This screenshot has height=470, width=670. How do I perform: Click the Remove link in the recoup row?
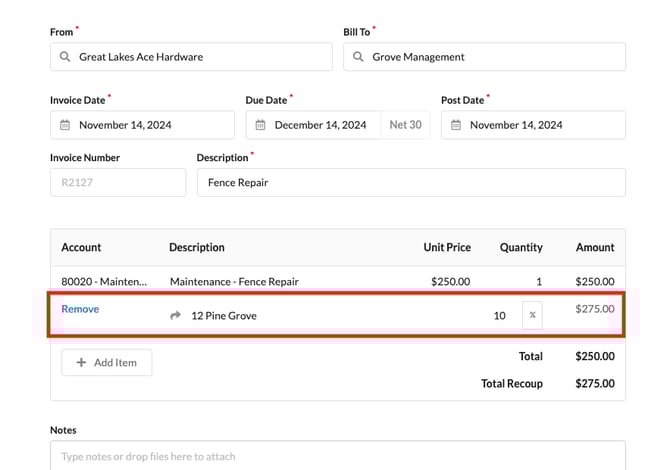(x=80, y=309)
